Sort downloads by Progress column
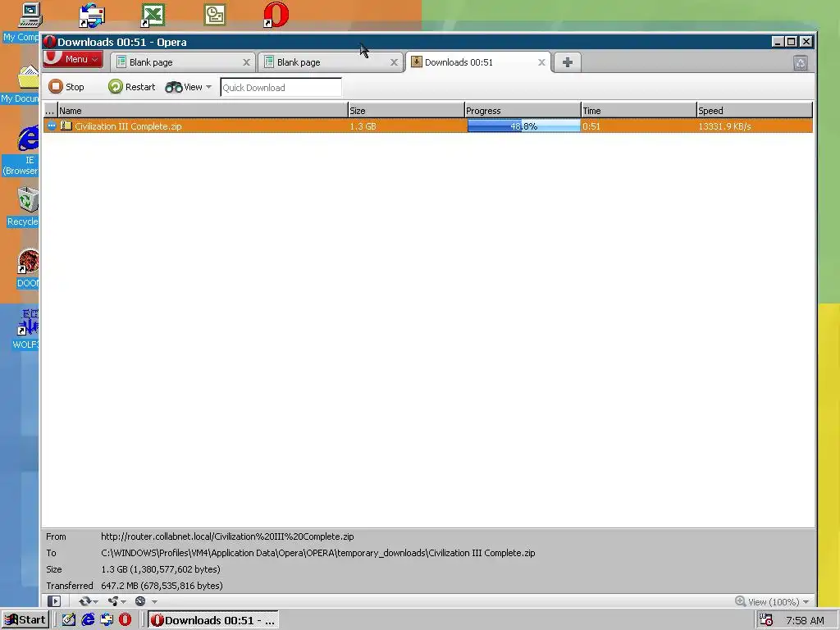Image resolution: width=840 pixels, height=630 pixels. coord(523,111)
